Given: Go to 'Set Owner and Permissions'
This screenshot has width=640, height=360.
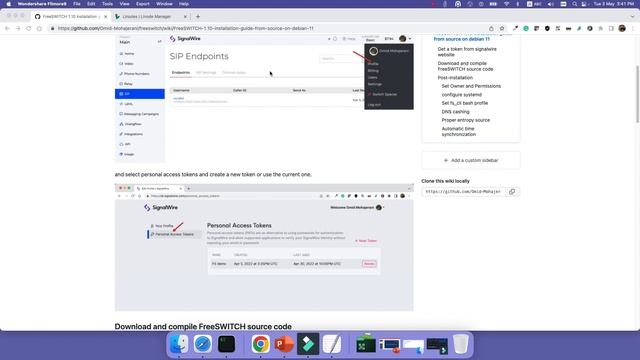Looking at the screenshot, I should pos(471,86).
